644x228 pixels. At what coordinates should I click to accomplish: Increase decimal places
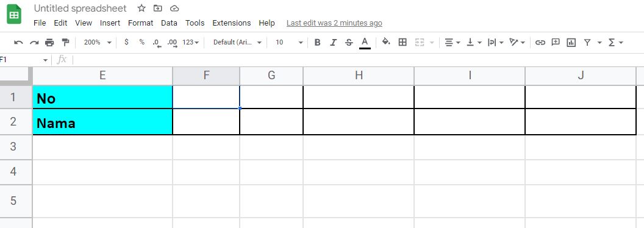click(173, 42)
